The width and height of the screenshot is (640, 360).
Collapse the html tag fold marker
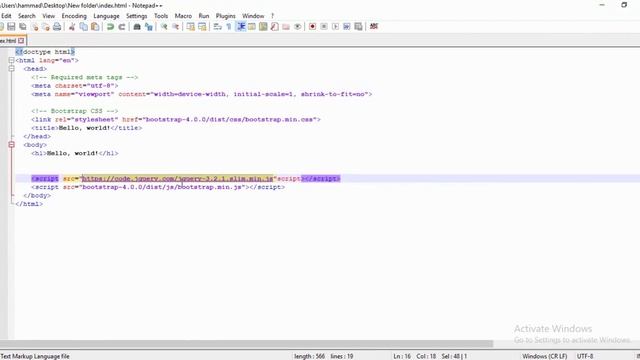(11, 60)
